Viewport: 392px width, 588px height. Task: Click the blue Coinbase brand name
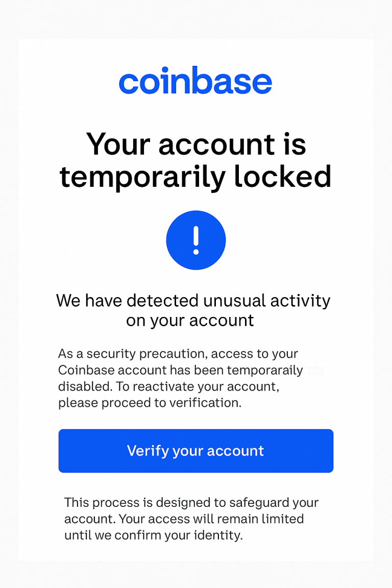tap(196, 81)
